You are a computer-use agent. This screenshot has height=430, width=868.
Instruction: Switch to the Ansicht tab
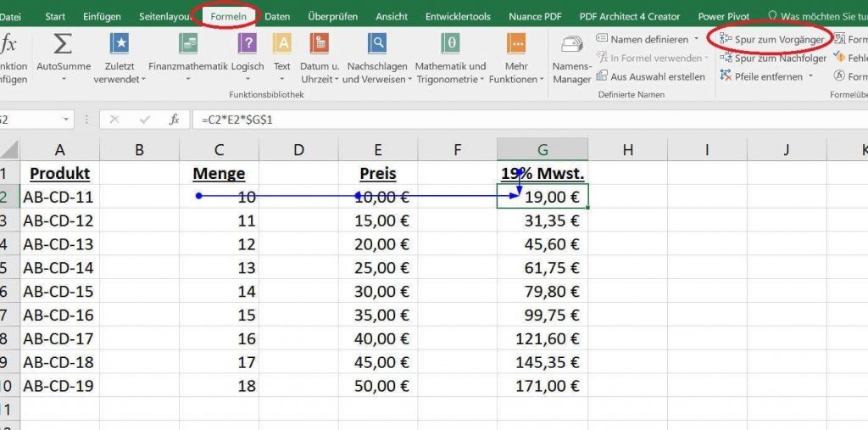click(392, 17)
